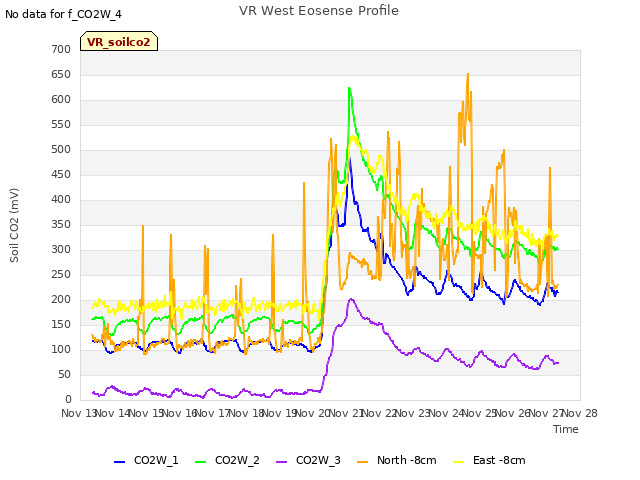Image resolution: width=640 pixels, height=480 pixels.
Task: Click the 650 y-axis tick label
Action: pyautogui.click(x=61, y=74)
